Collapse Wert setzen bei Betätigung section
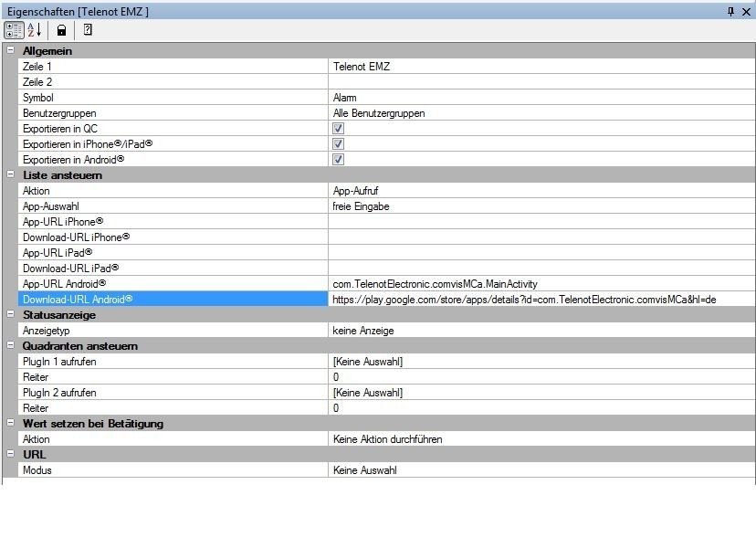This screenshot has width=756, height=548. coord(10,423)
